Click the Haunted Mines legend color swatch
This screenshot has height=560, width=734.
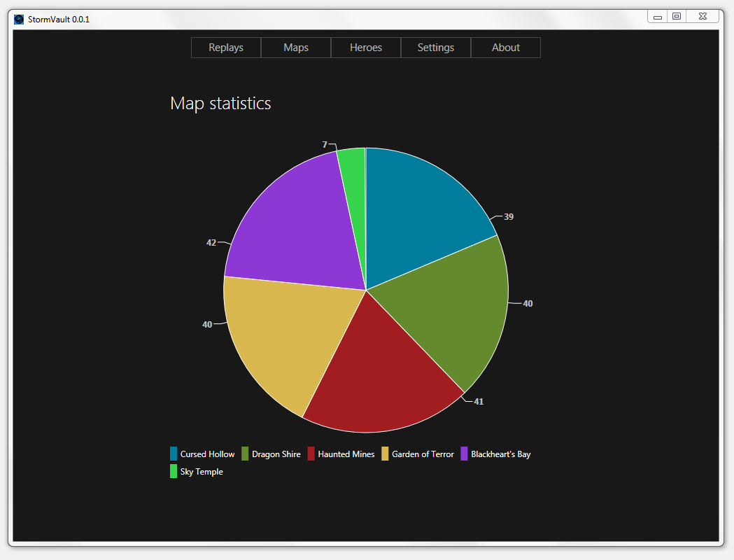tap(311, 454)
